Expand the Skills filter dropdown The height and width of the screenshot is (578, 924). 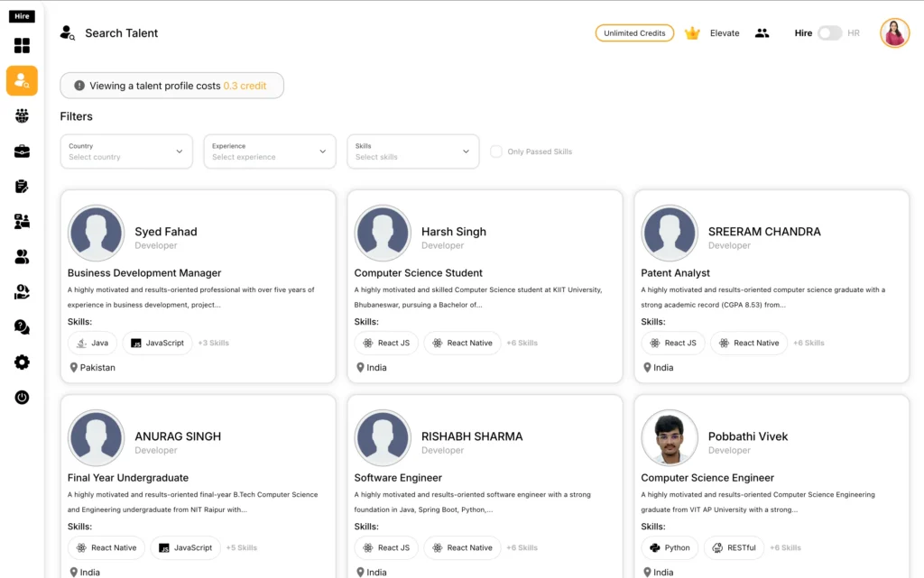tap(412, 151)
